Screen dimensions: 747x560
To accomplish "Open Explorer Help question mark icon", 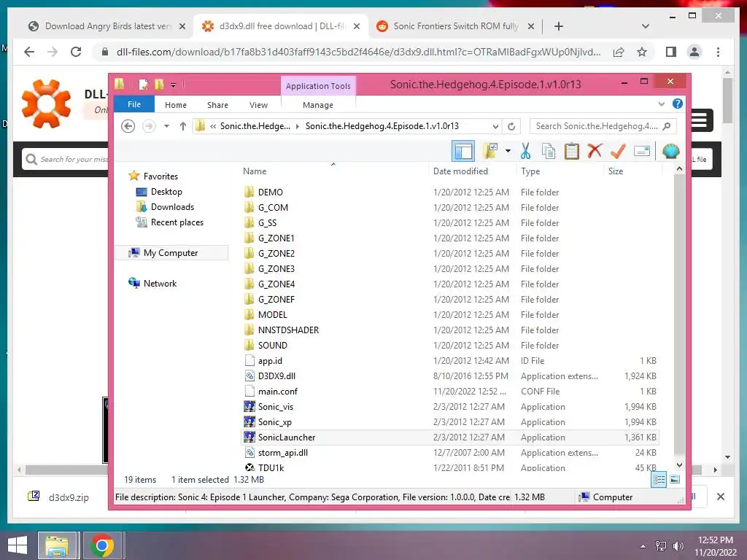I will pos(677,104).
